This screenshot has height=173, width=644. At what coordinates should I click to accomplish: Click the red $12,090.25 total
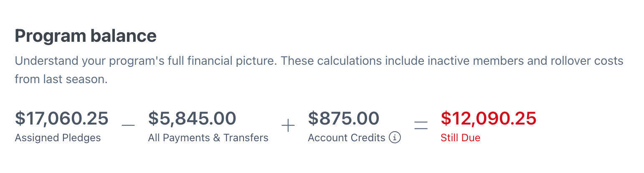tap(489, 118)
